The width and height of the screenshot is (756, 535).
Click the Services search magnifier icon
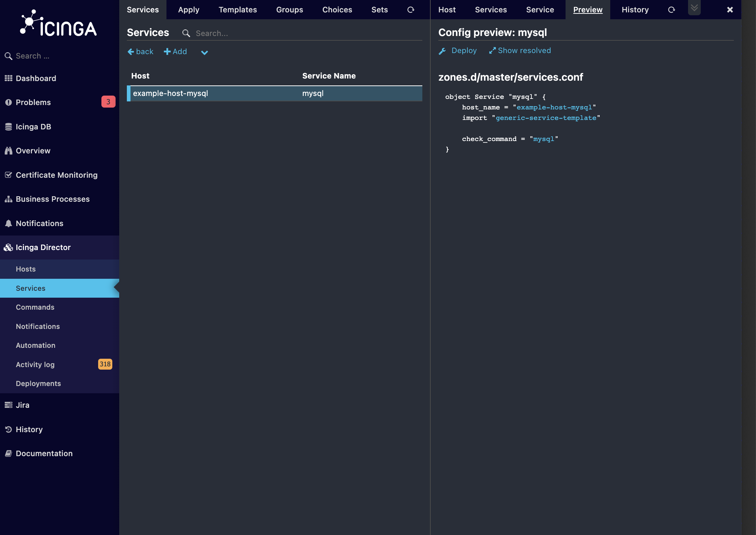pyautogui.click(x=186, y=33)
